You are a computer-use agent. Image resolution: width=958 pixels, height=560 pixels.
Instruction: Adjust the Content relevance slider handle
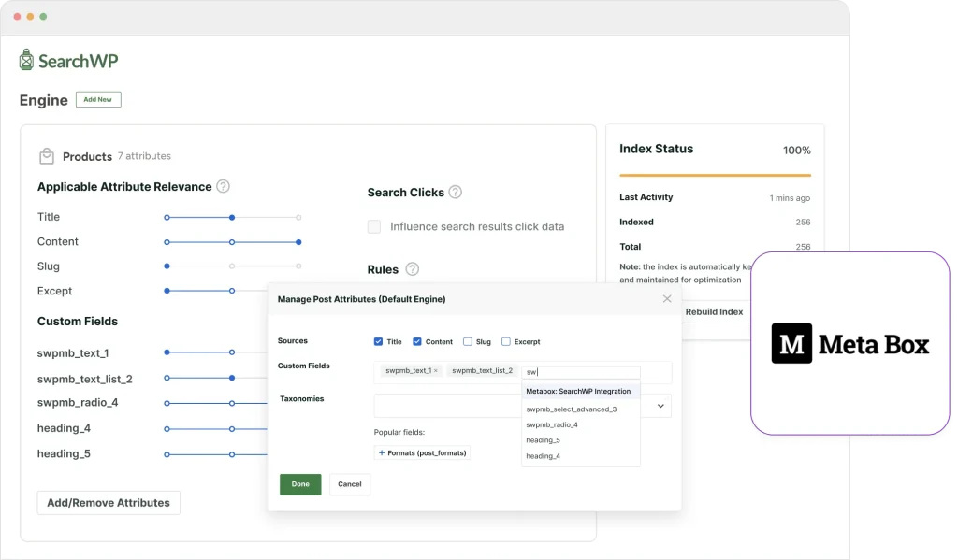pyautogui.click(x=298, y=242)
